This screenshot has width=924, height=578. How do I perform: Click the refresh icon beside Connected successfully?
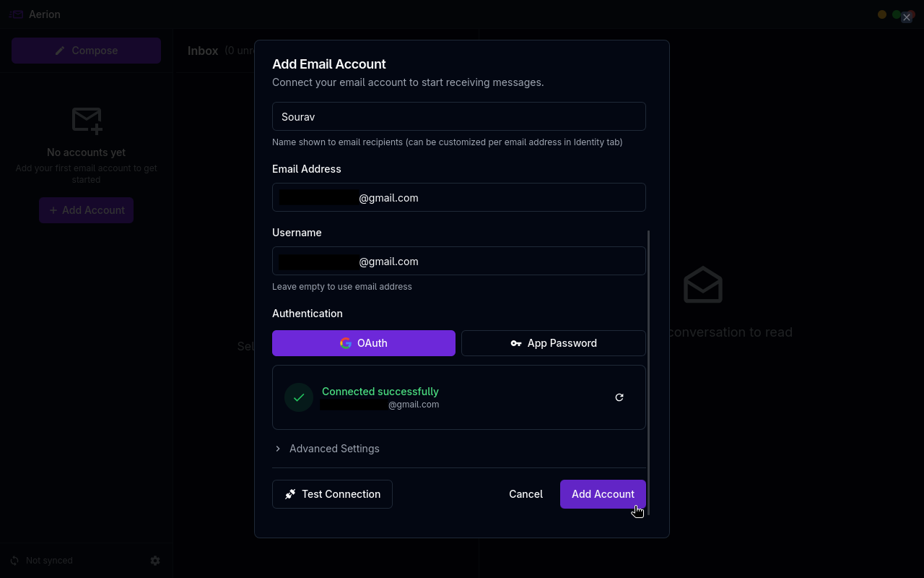(619, 397)
